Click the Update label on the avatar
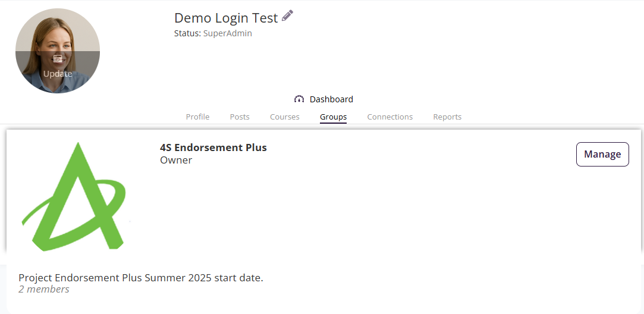This screenshot has width=644, height=314. coord(58,74)
